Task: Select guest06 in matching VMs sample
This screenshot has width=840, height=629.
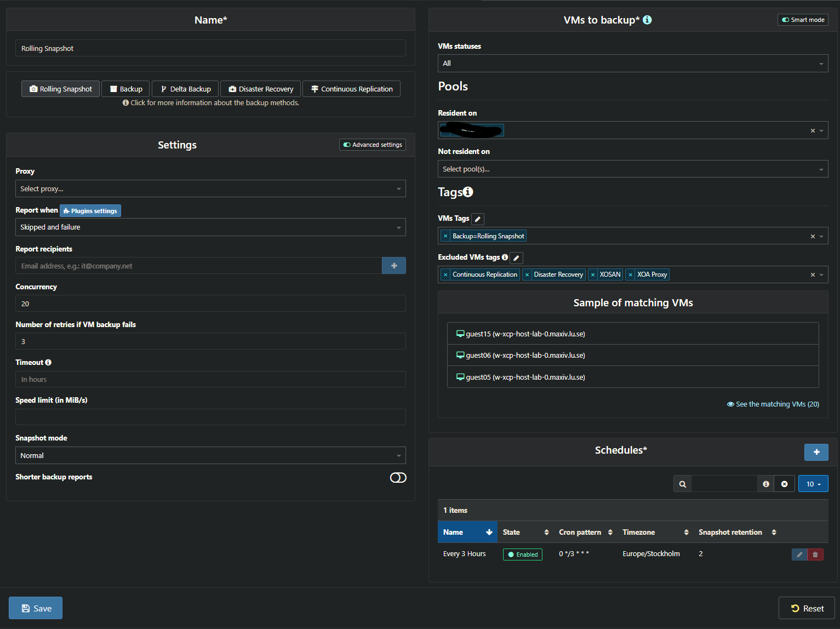Action: pyautogui.click(x=633, y=355)
